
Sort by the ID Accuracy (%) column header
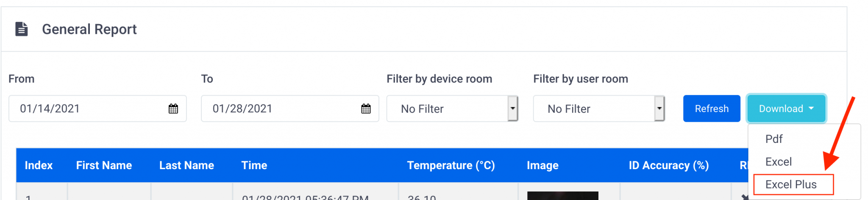(x=669, y=165)
